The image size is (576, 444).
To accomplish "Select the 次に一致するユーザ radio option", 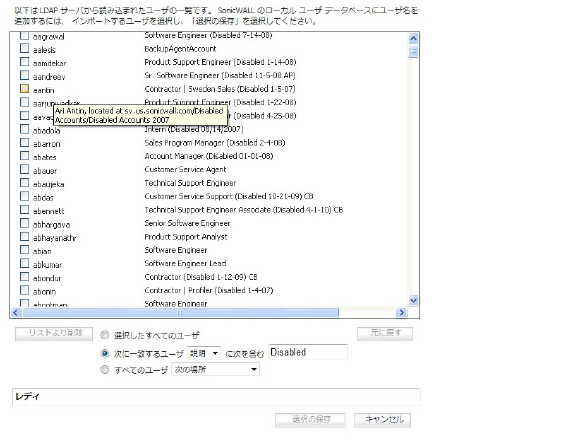I will [105, 353].
